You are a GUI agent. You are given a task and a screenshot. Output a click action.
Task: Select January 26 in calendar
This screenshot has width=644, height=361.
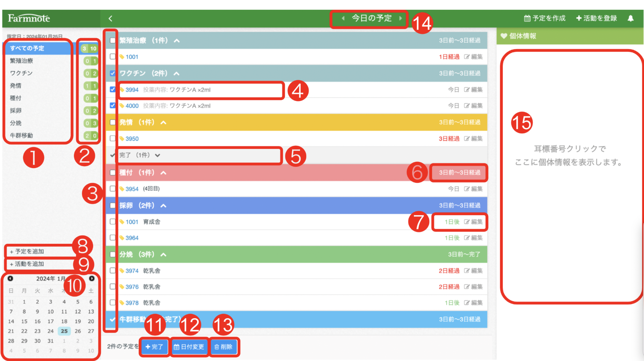78,331
